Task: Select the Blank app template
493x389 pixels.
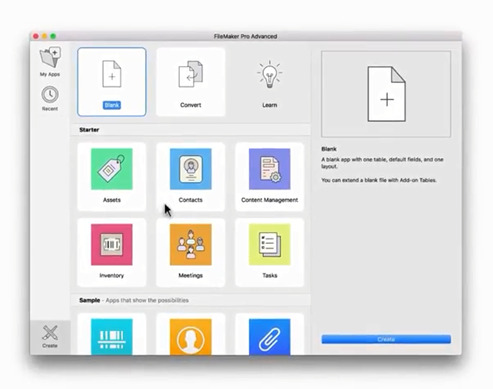Action: 112,82
